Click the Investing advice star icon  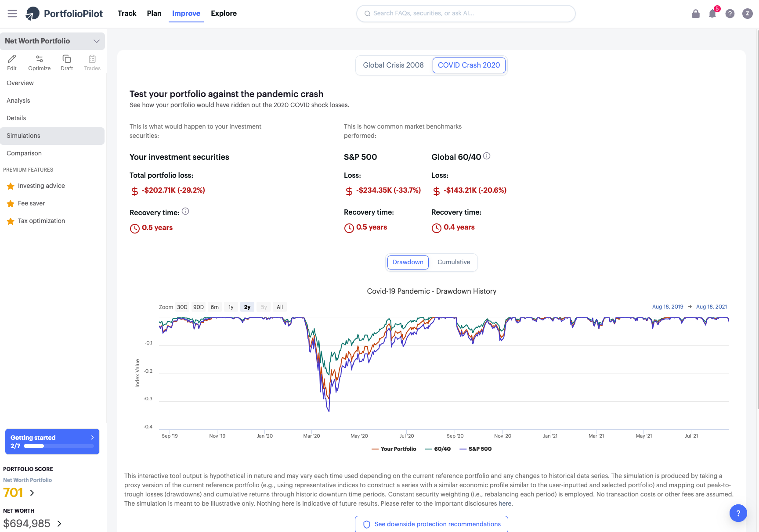(x=11, y=186)
